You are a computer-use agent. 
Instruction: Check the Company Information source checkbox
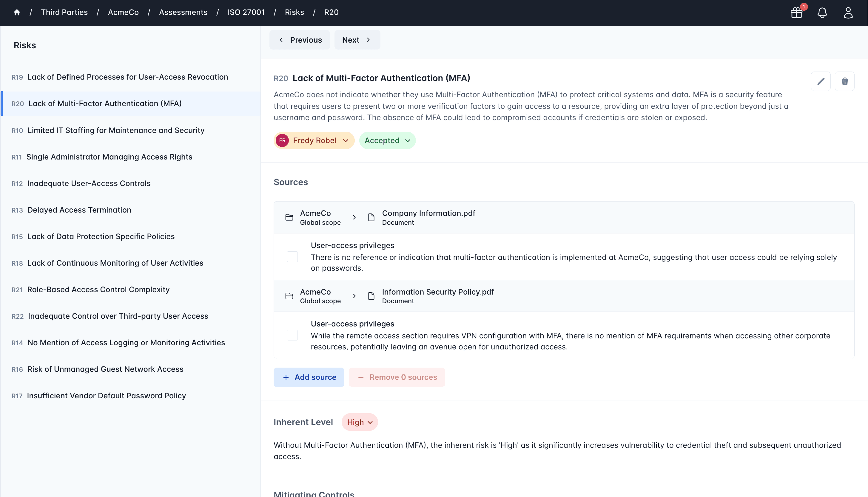(292, 257)
